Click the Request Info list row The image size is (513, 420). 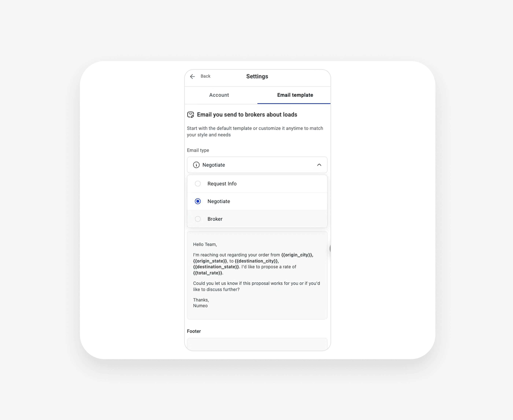[x=257, y=184]
